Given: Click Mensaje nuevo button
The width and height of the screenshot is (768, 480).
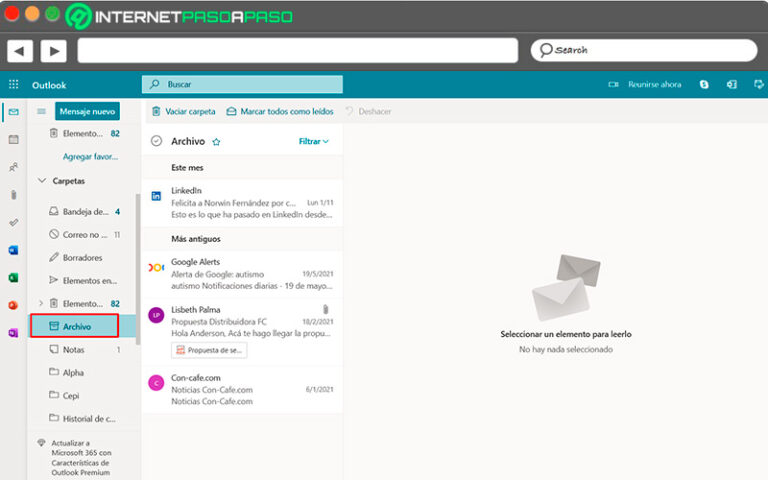Looking at the screenshot, I should 87,111.
